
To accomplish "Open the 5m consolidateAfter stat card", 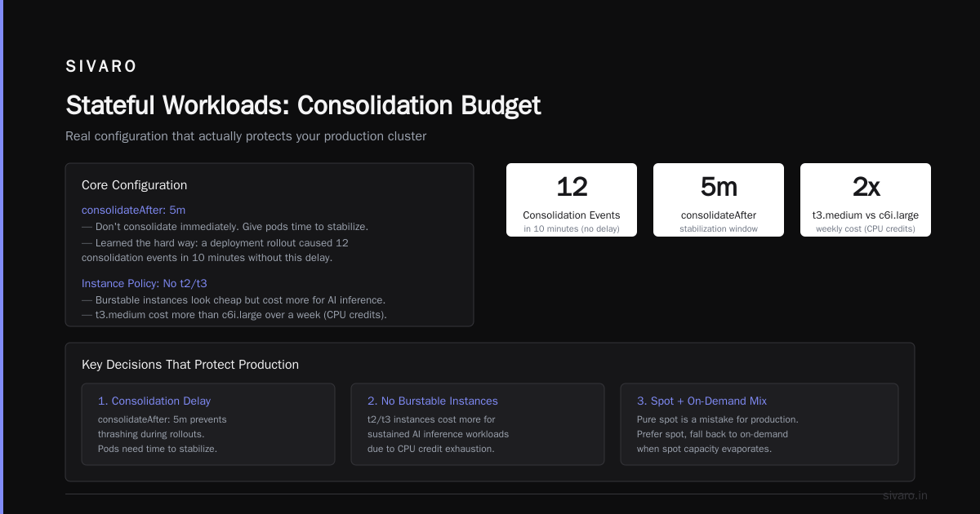I will click(x=719, y=200).
